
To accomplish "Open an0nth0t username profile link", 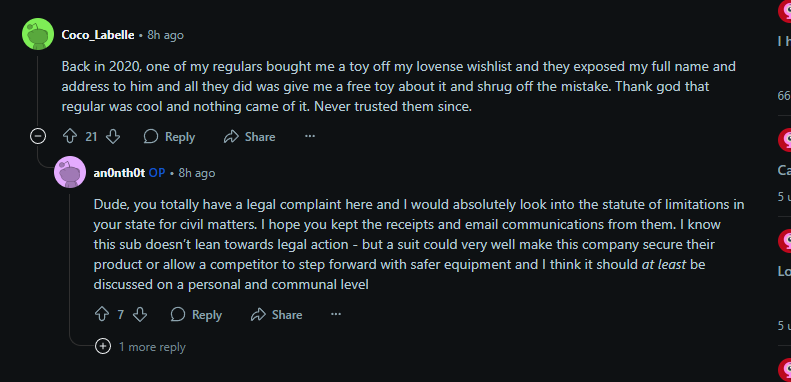I will click(x=120, y=173).
